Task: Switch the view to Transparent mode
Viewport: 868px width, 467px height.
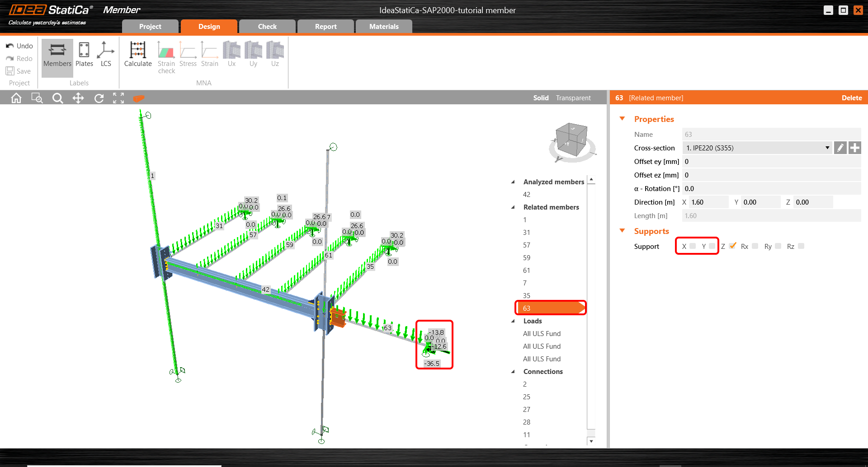Action: pos(573,98)
